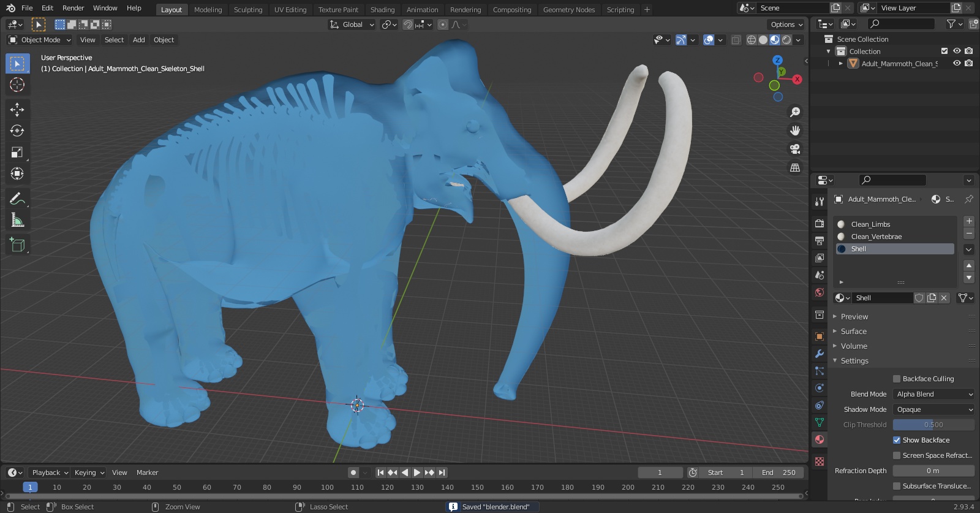The image size is (980, 513).
Task: Click the zoom viewport magnifier icon
Action: (x=795, y=112)
